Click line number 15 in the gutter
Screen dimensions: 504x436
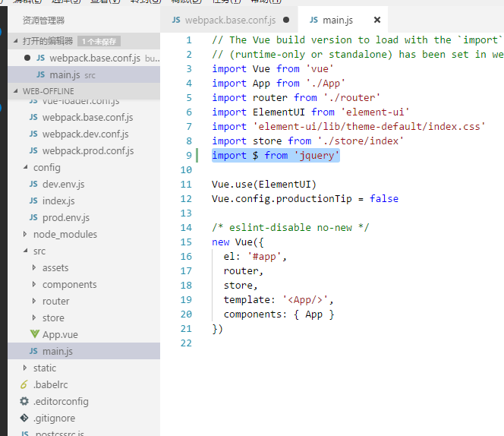(186, 242)
